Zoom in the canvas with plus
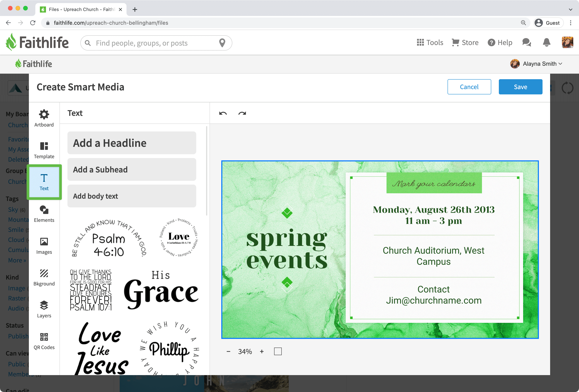 point(262,351)
